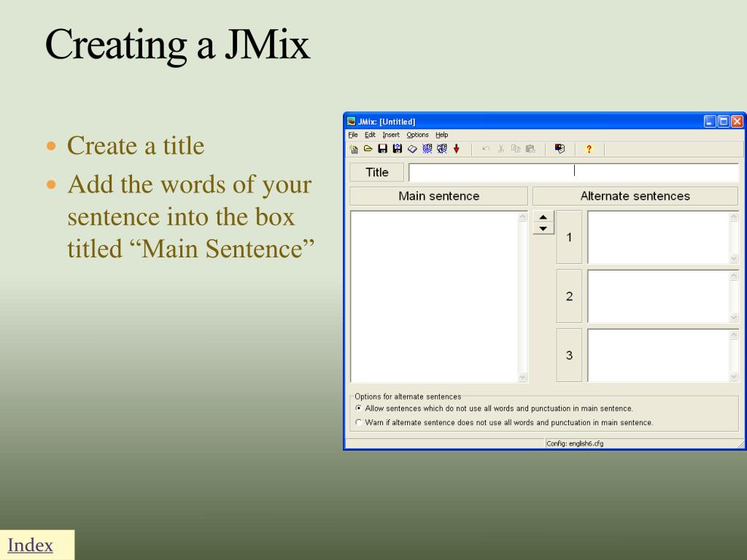Minimize the JMix window

click(x=710, y=122)
